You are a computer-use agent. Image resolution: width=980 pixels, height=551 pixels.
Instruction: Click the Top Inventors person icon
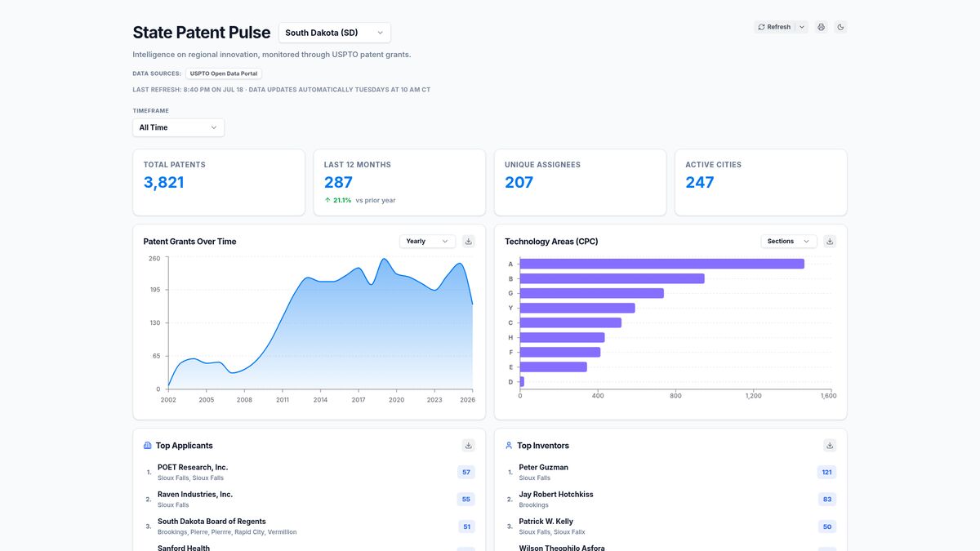(509, 446)
